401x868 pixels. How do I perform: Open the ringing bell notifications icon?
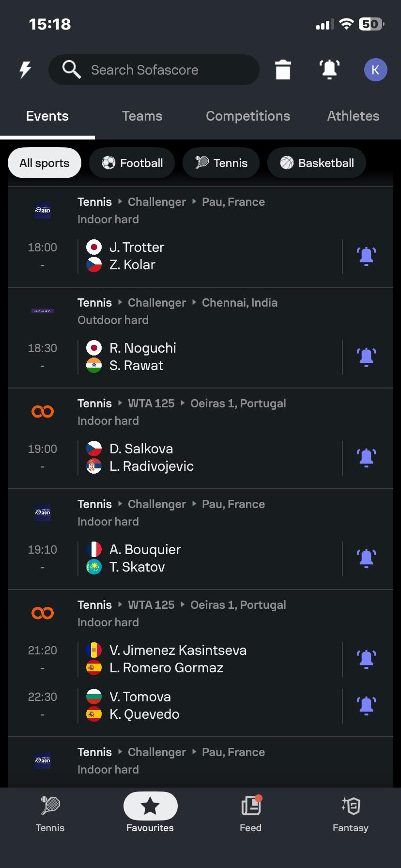point(329,70)
